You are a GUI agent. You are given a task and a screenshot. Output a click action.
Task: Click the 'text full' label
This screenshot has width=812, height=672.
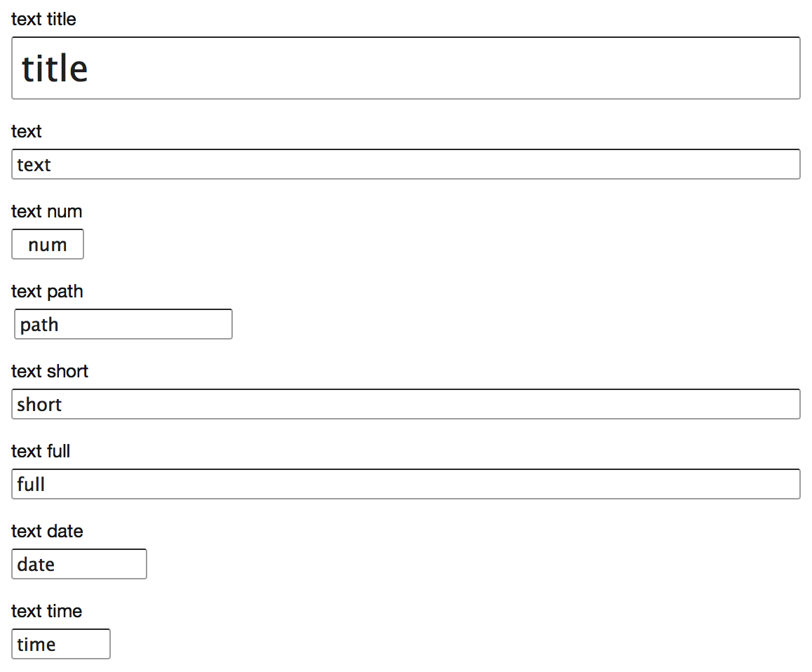click(41, 451)
